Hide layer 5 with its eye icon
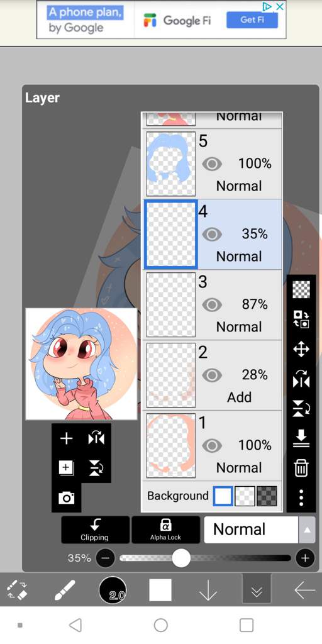This screenshot has height=644, width=322. (212, 164)
